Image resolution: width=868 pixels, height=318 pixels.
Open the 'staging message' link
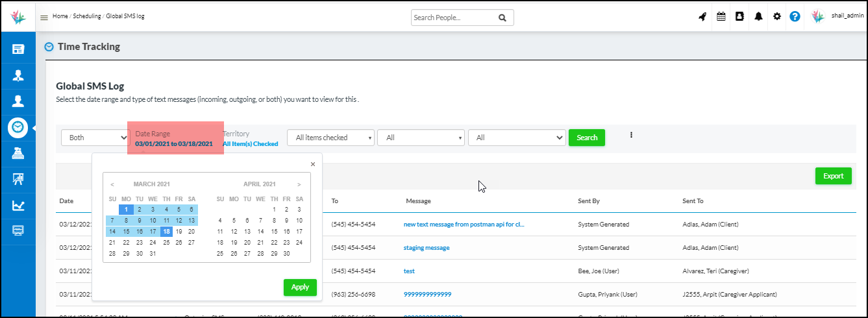[426, 248]
